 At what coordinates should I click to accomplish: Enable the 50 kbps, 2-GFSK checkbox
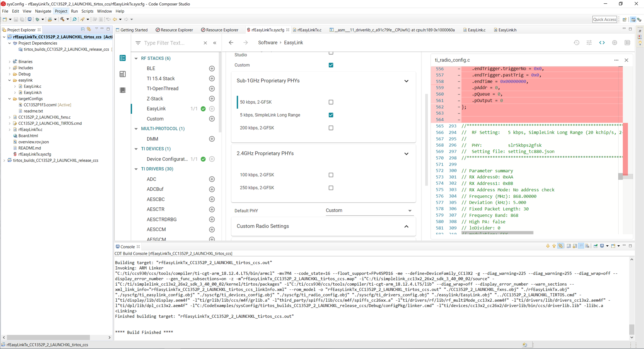tap(331, 102)
